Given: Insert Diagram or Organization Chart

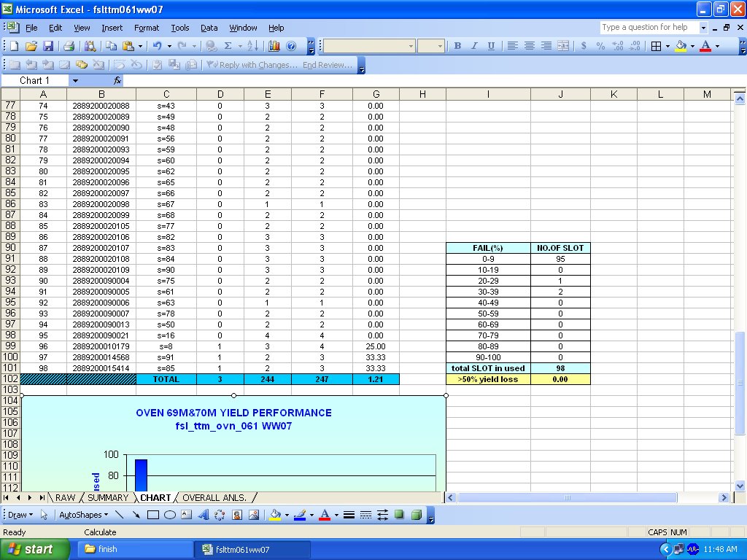Looking at the screenshot, I should point(220,515).
